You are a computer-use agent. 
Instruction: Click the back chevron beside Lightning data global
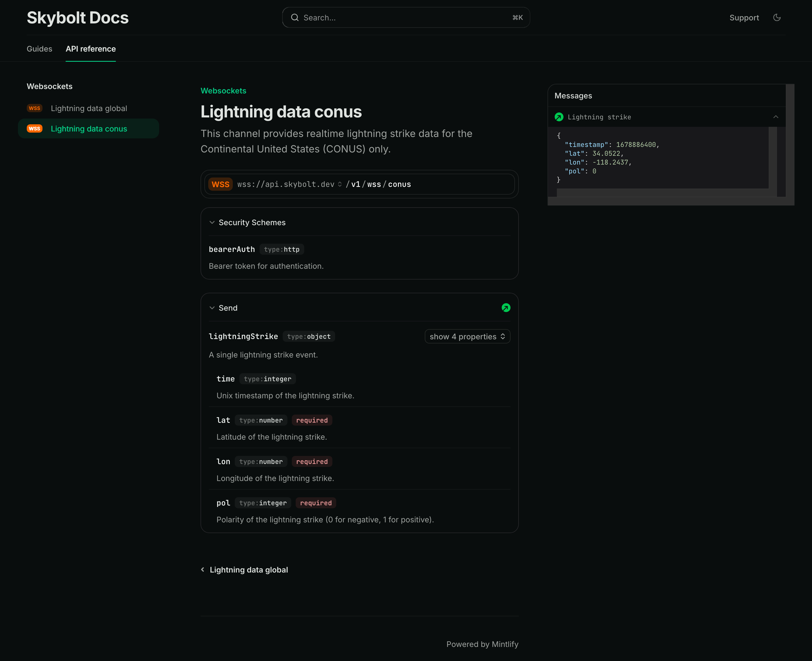[x=203, y=569]
